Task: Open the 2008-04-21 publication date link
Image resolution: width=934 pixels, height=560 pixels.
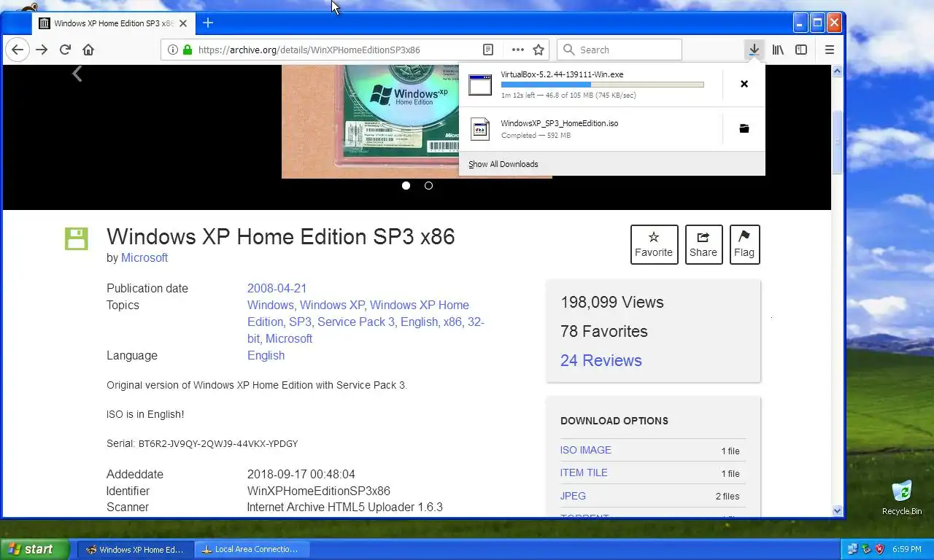Action: click(277, 288)
